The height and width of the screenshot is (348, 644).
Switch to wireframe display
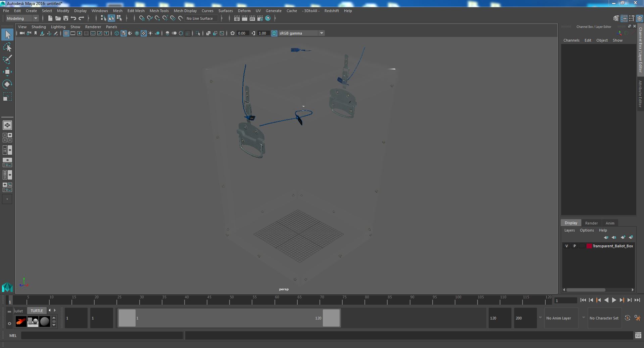[x=117, y=33]
